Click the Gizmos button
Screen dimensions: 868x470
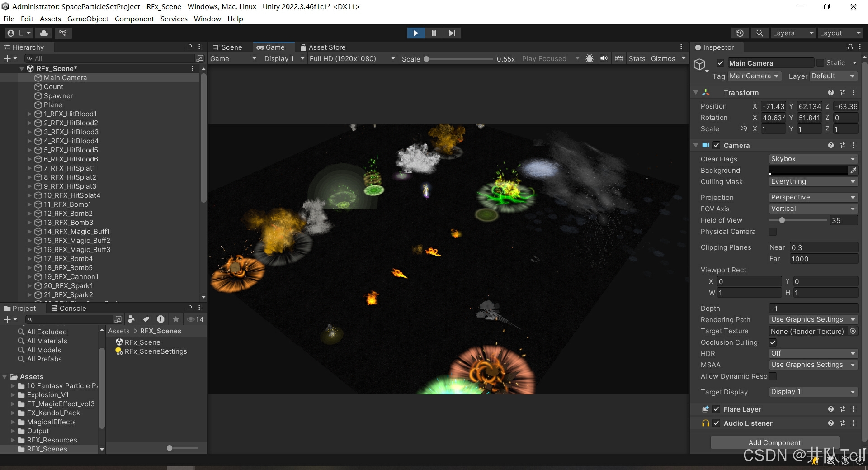[x=663, y=59]
